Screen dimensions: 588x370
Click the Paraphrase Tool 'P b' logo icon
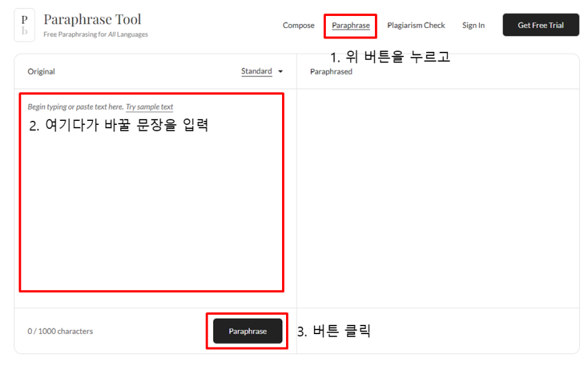pos(25,25)
